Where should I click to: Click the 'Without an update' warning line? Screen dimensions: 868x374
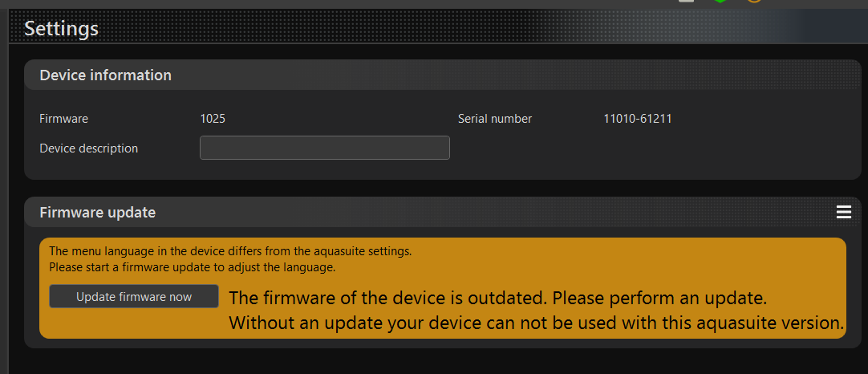pyautogui.click(x=537, y=323)
